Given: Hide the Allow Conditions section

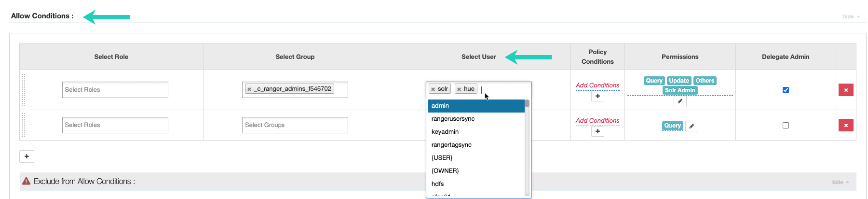Looking at the screenshot, I should point(851,16).
